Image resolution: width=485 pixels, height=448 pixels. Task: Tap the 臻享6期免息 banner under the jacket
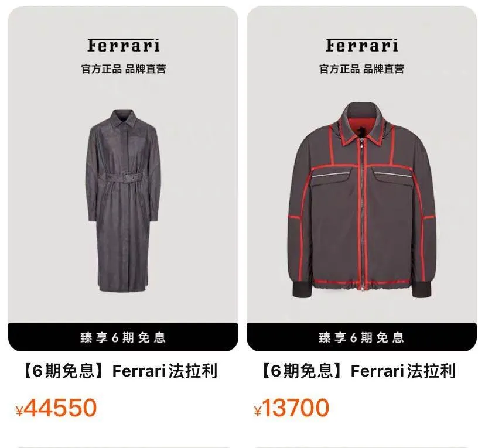pyautogui.click(x=361, y=337)
